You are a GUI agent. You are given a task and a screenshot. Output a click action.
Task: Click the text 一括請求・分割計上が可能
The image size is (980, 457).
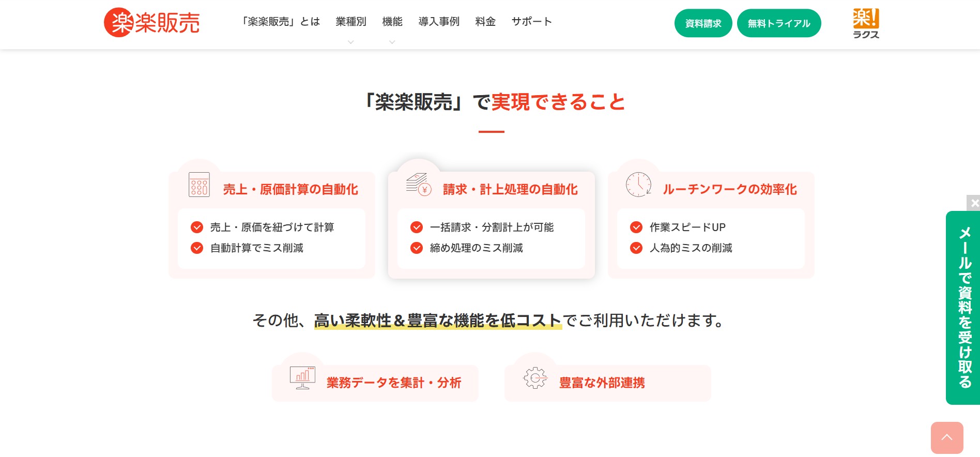[x=492, y=227]
